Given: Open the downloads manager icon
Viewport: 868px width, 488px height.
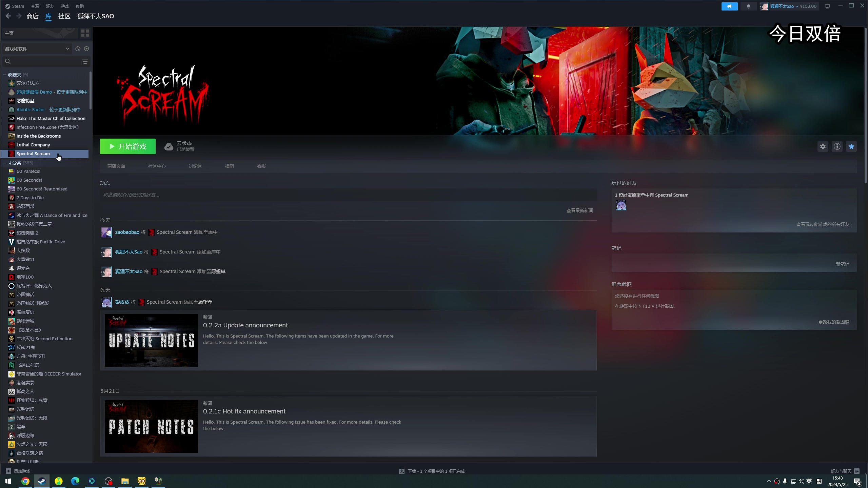Looking at the screenshot, I should [402, 471].
